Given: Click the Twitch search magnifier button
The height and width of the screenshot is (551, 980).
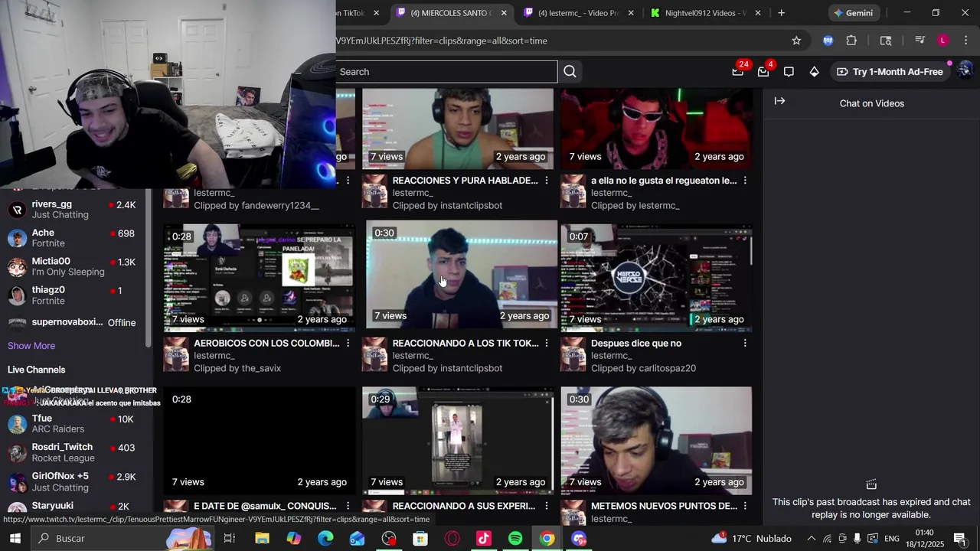Looking at the screenshot, I should pyautogui.click(x=570, y=72).
